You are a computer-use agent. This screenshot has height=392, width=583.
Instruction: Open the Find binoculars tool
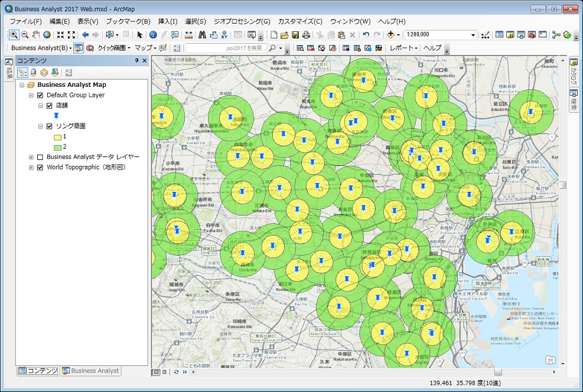[202, 35]
